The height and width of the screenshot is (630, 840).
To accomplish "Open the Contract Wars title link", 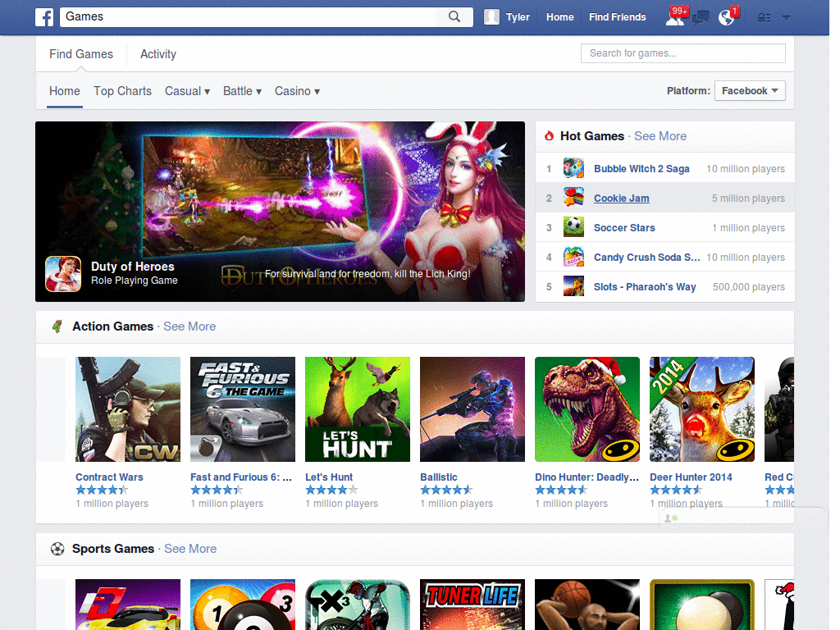I will coord(109,477).
